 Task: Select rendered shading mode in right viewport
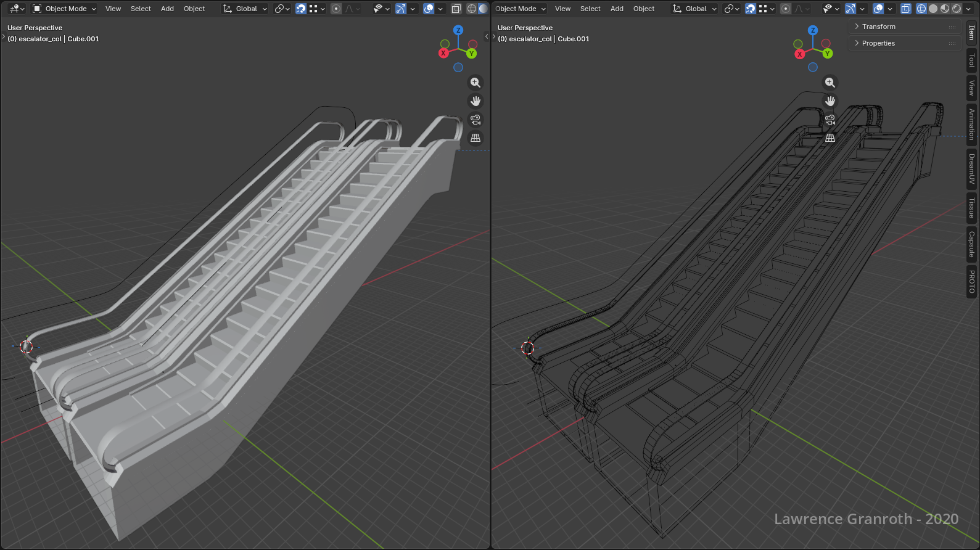tap(957, 9)
